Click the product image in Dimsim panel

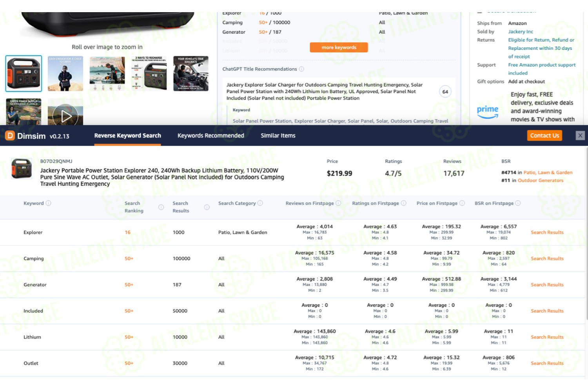[x=22, y=169]
